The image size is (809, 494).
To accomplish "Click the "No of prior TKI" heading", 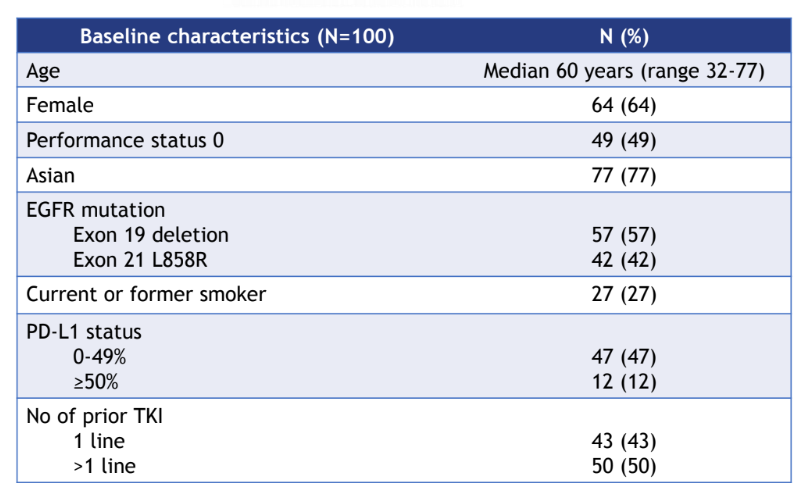I will (95, 416).
